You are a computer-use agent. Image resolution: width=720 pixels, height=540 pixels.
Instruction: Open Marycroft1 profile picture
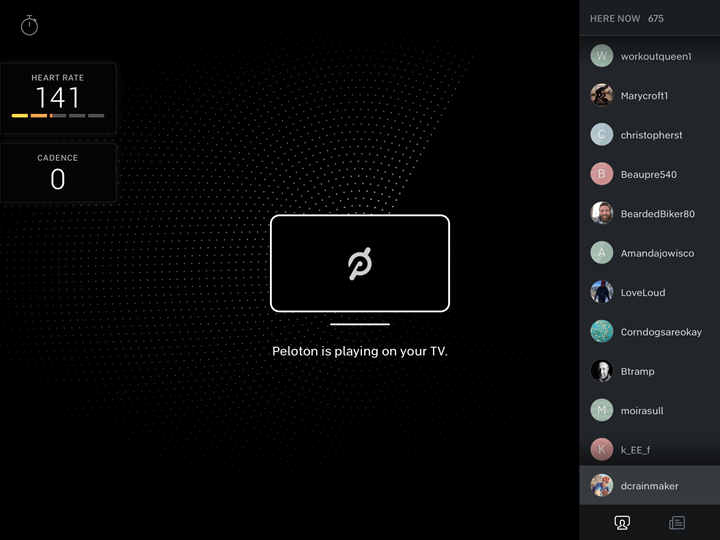[602, 95]
